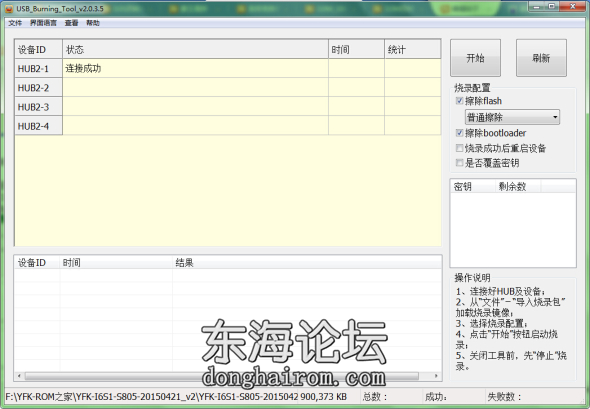Image resolution: width=590 pixels, height=409 pixels.
Task: Click the 时间 column header in device table
Action: (356, 49)
